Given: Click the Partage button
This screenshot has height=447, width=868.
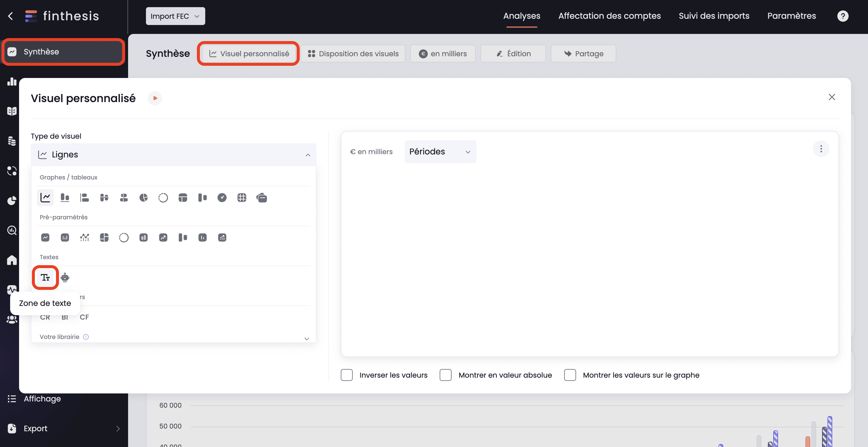Looking at the screenshot, I should tap(583, 54).
